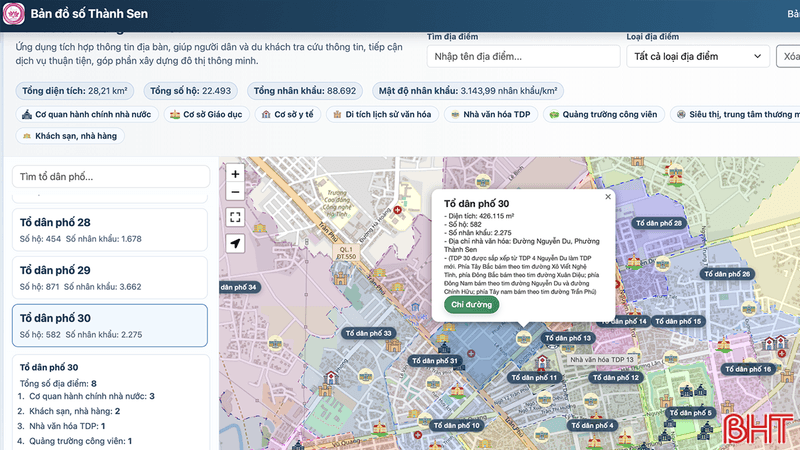Click the red medical cross marker near Đường Hà Hoàng
The width and height of the screenshot is (800, 450).
tap(397, 210)
